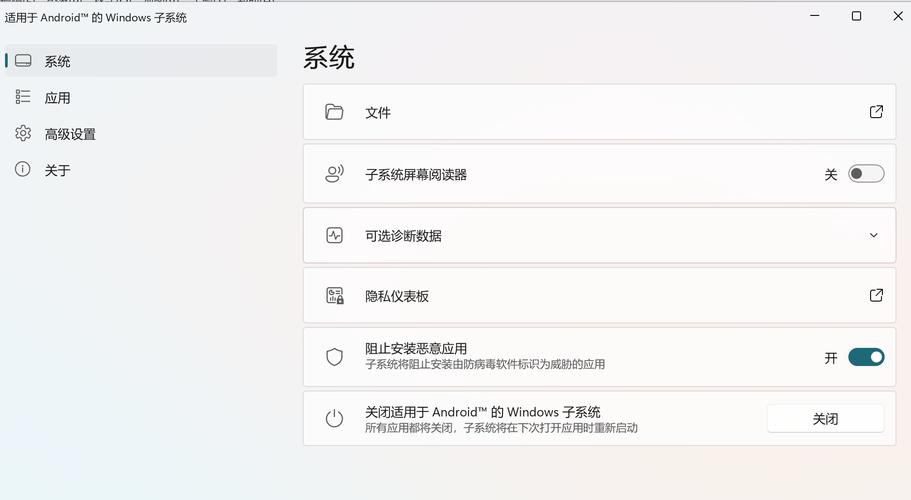
Task: Click the System monitor icon in sidebar
Action: (x=23, y=60)
